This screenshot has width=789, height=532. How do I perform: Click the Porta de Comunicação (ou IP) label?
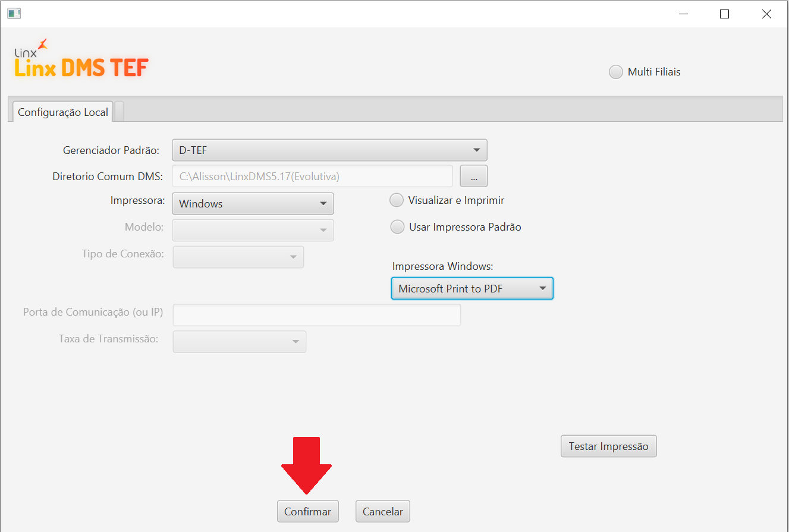93,312
